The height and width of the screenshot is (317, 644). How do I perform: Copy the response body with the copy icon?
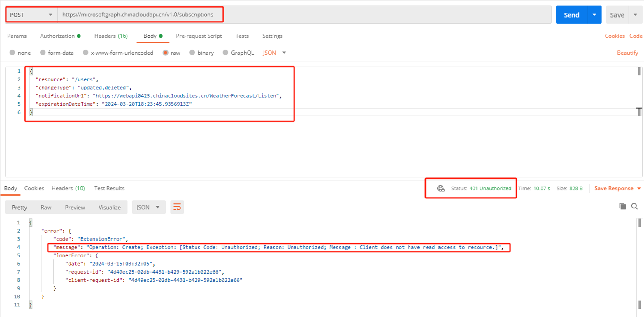(622, 206)
